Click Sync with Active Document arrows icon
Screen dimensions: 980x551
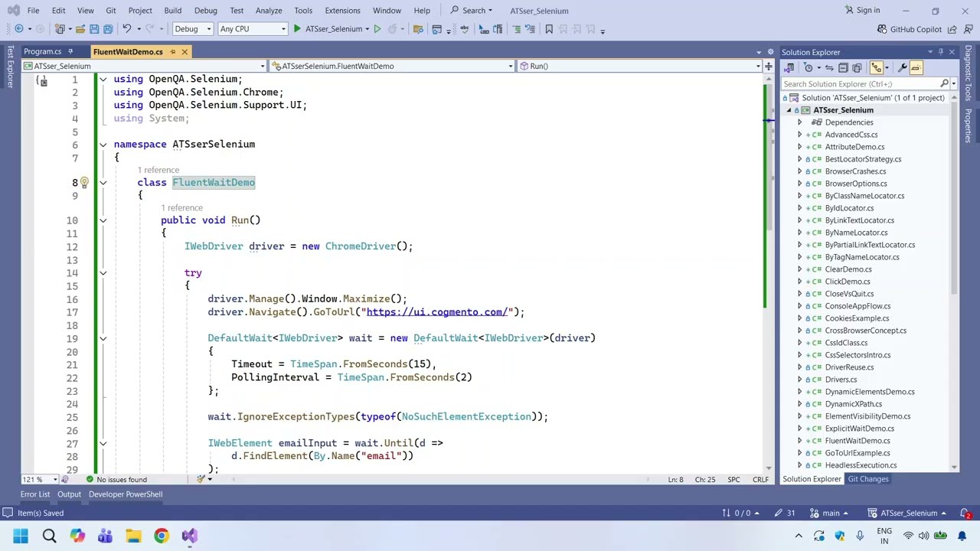[x=829, y=67]
